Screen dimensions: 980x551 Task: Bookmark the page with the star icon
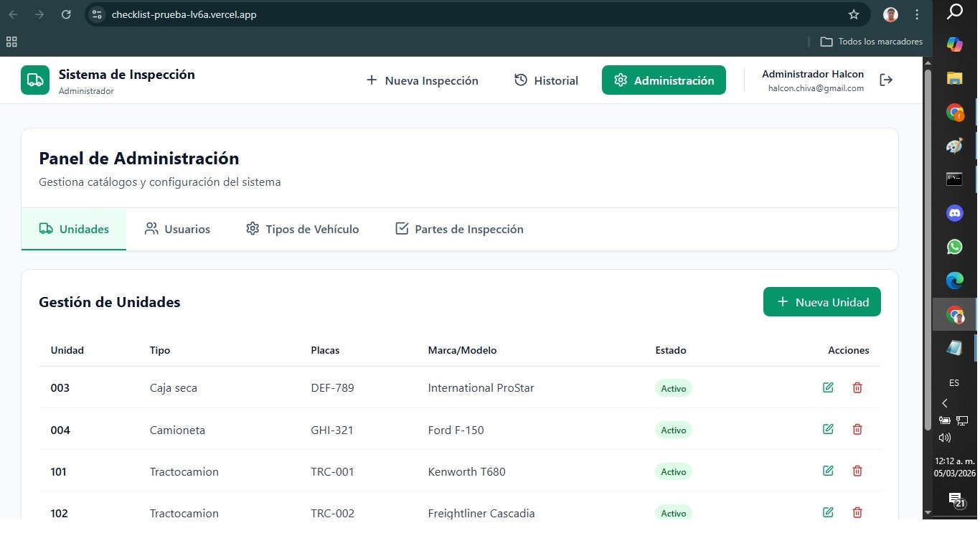854,14
